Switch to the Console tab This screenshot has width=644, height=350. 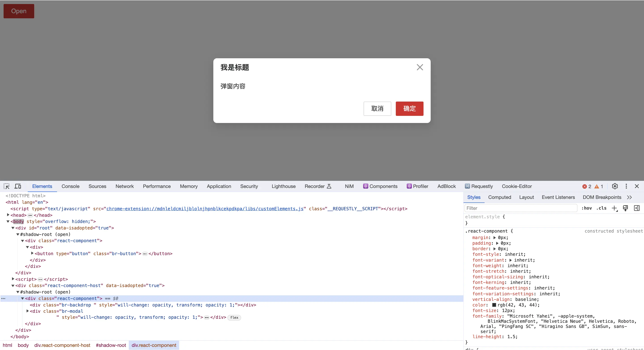[70, 186]
